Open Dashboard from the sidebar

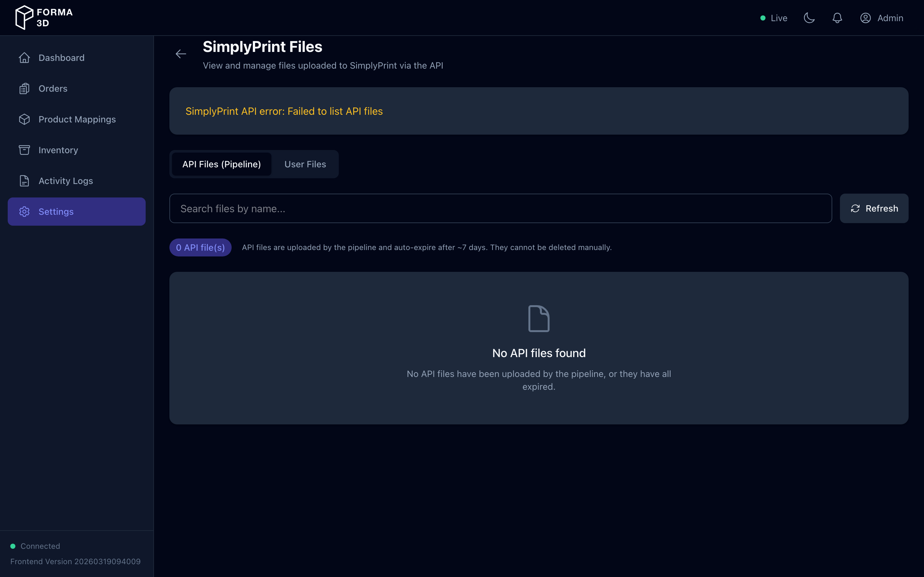[x=61, y=58]
